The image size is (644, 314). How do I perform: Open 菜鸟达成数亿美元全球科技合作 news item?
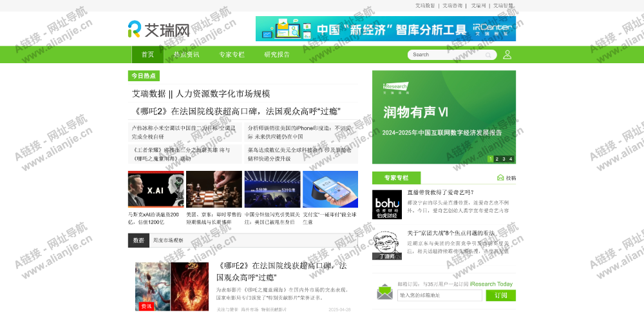(300, 154)
